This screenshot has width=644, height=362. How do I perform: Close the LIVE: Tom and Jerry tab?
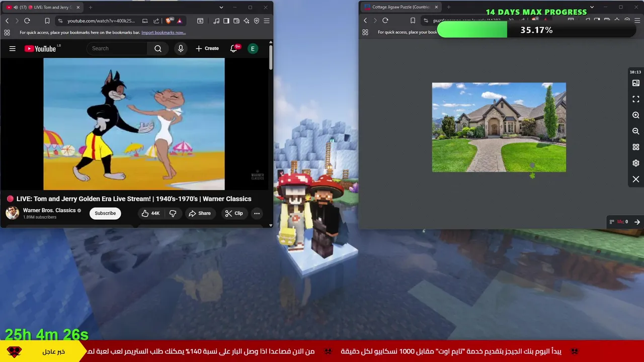tap(78, 8)
